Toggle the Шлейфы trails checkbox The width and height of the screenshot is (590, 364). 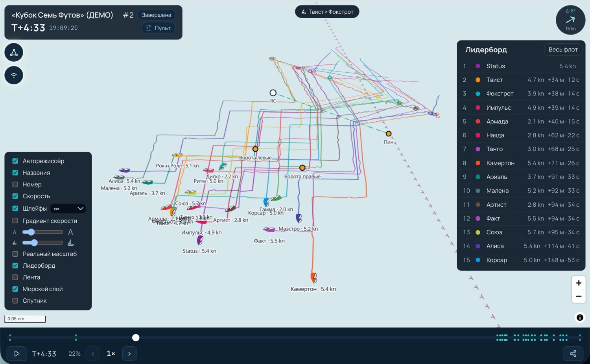coord(15,209)
